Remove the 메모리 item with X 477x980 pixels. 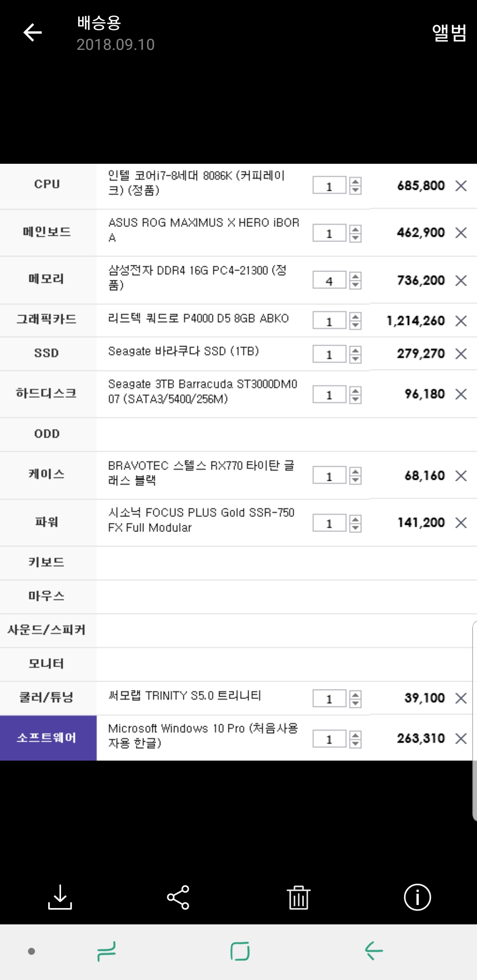point(461,280)
